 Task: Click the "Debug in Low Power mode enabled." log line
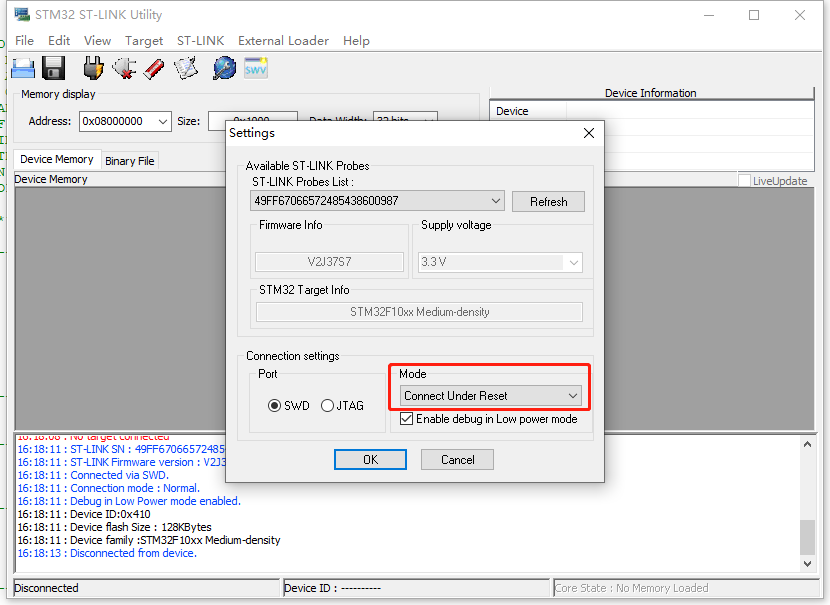pos(129,501)
